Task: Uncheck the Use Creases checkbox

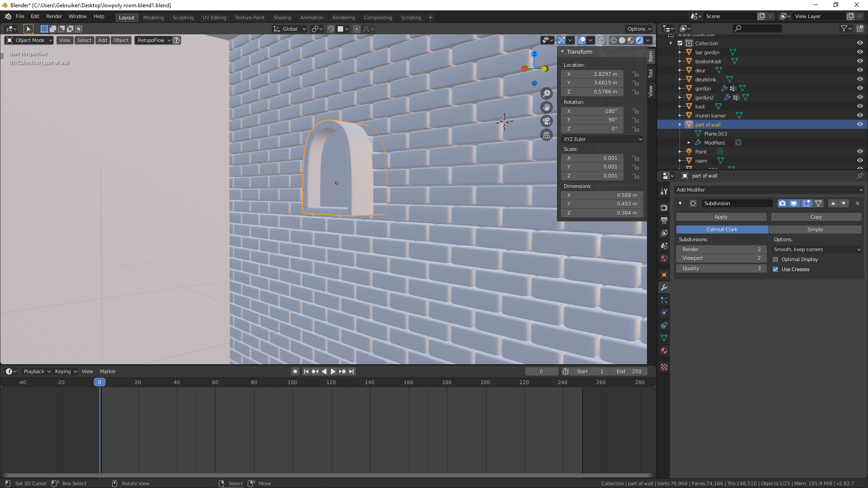Action: [x=775, y=269]
